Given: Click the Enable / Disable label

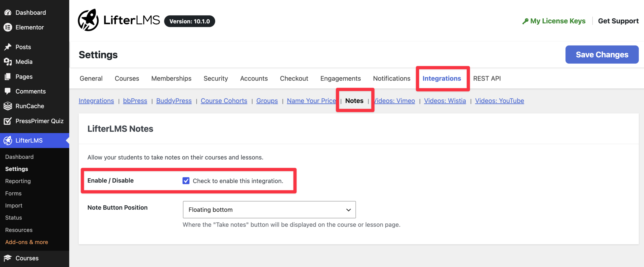Looking at the screenshot, I should [110, 180].
